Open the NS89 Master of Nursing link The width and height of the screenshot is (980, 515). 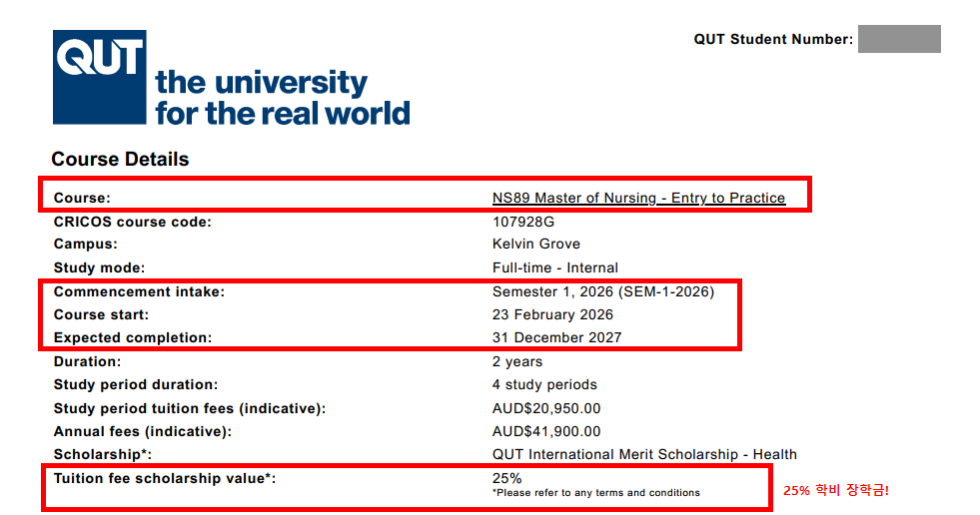[x=638, y=198]
